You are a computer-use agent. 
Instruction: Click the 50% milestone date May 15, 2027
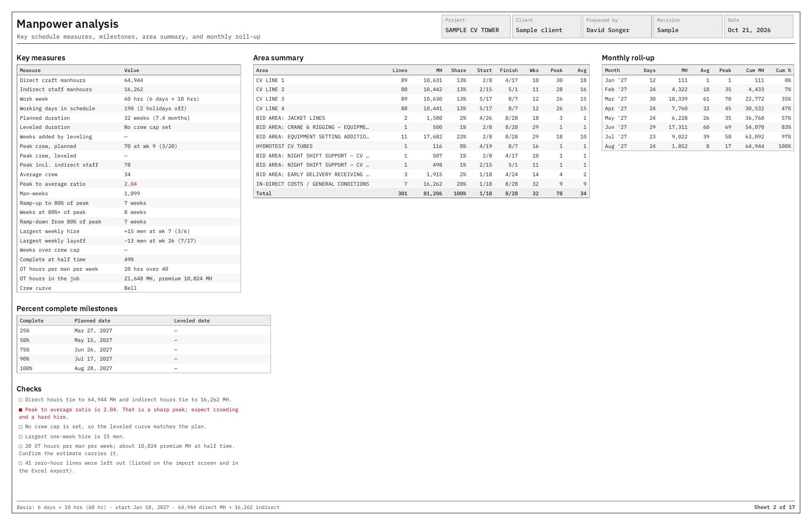pos(93,340)
